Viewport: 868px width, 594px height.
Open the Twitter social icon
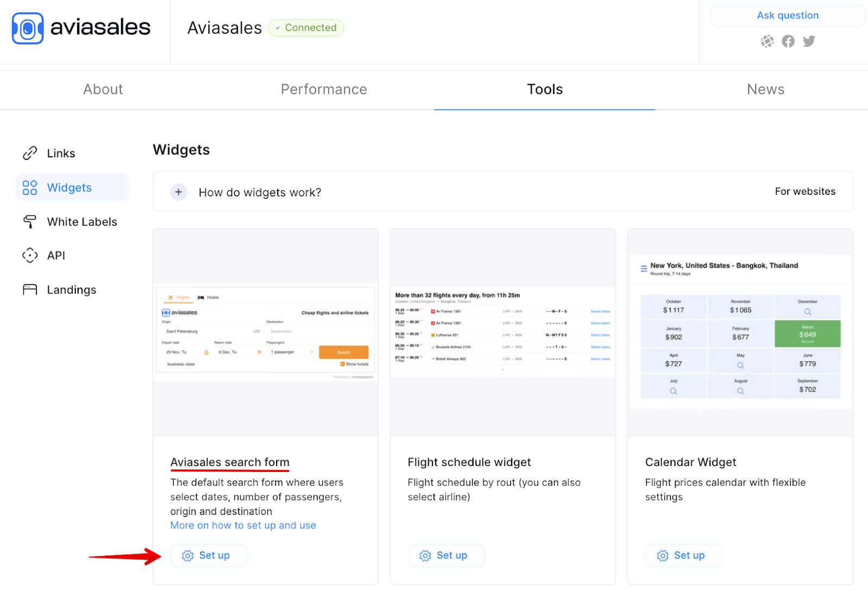[x=808, y=41]
